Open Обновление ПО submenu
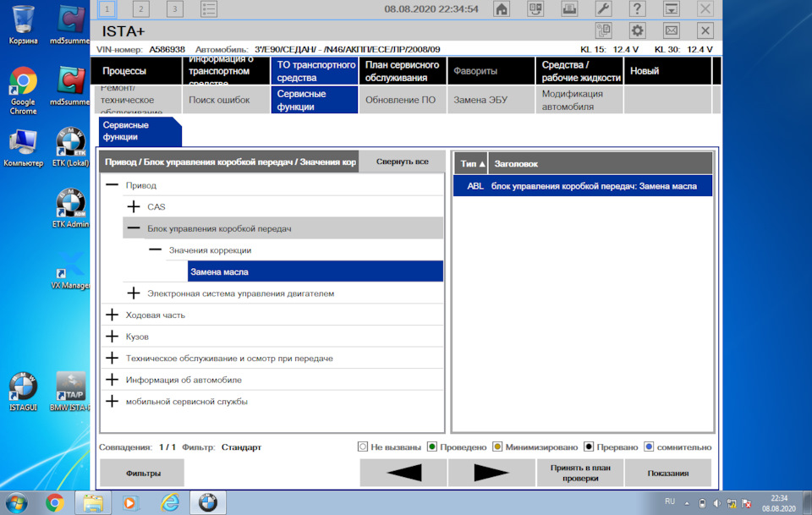This screenshot has height=515, width=812. tap(403, 100)
